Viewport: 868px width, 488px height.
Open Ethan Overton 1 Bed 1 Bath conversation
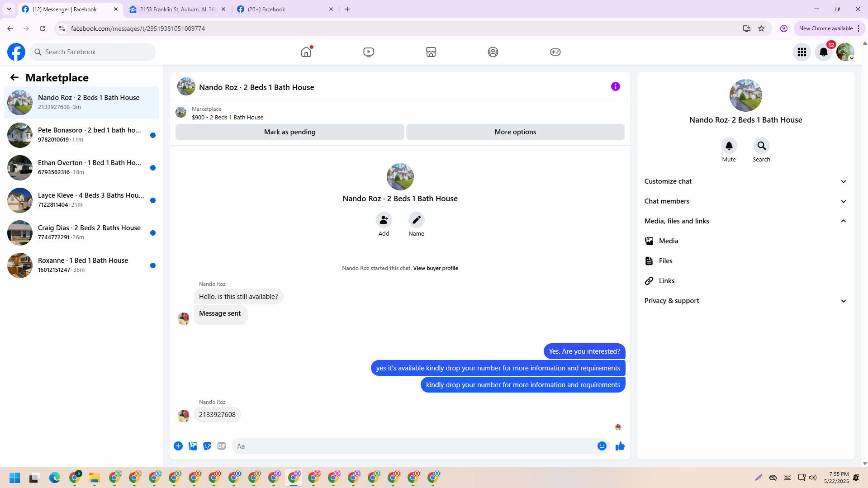81,168
